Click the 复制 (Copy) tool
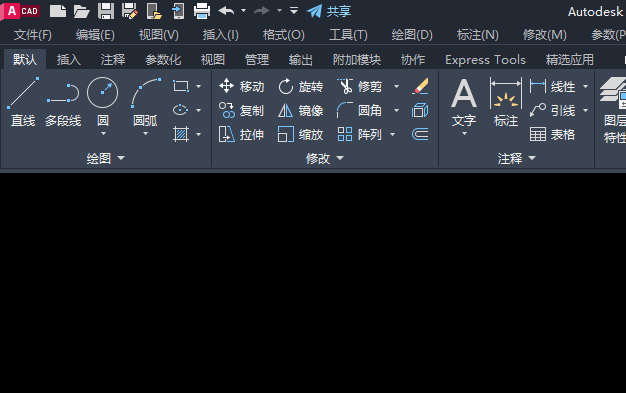Image resolution: width=626 pixels, height=393 pixels. click(x=242, y=110)
